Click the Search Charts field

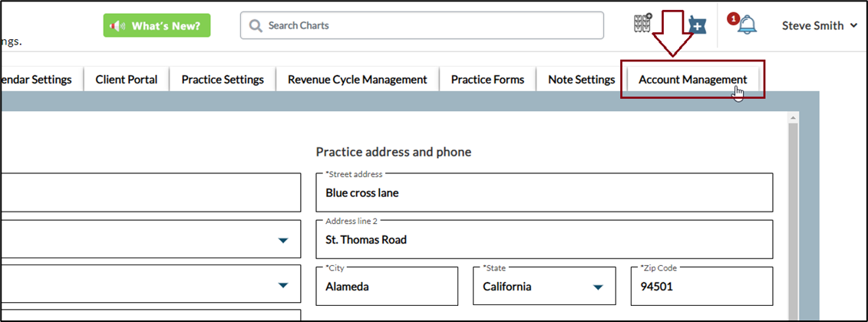[x=430, y=26]
